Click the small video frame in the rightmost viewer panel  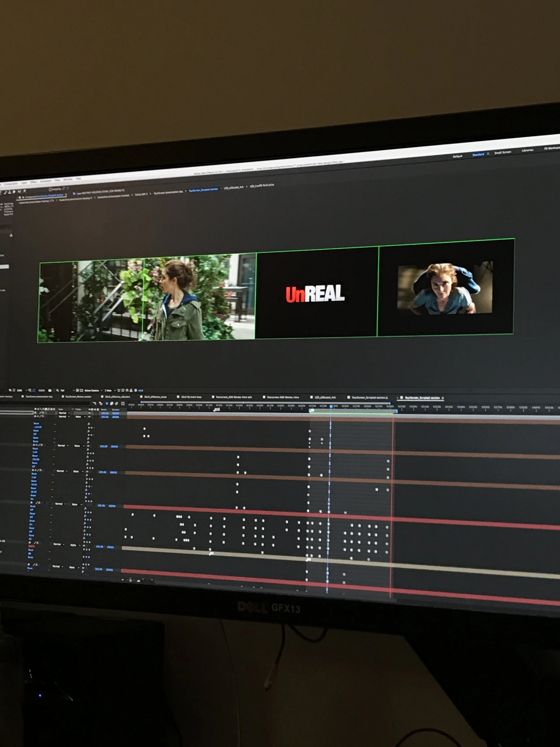coord(445,288)
